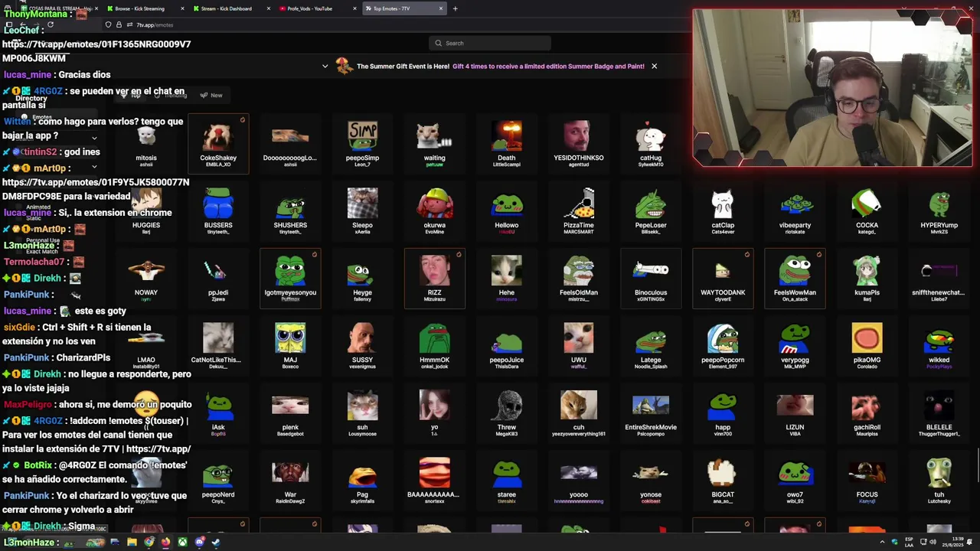Open the Summer Gift Event link text
Viewport: 980px width, 551px height.
pos(548,66)
